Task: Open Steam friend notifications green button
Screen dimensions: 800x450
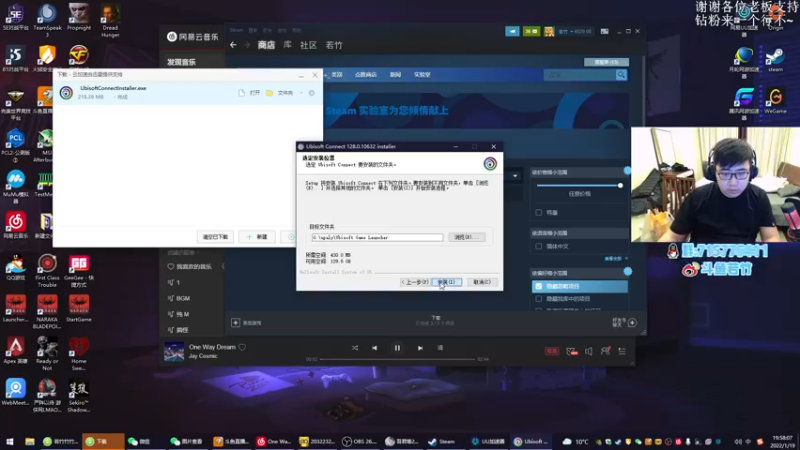Action: click(531, 31)
